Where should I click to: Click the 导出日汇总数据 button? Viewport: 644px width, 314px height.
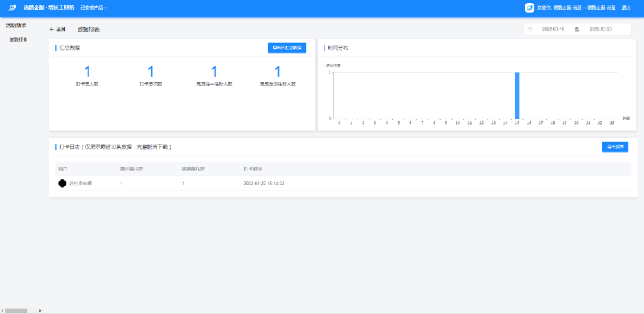click(x=287, y=48)
